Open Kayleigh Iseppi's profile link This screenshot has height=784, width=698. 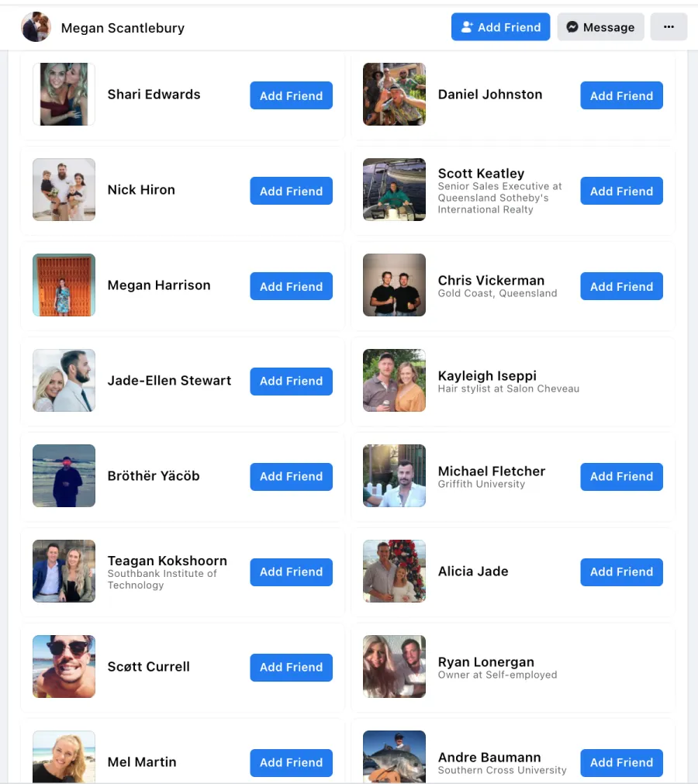(x=487, y=375)
